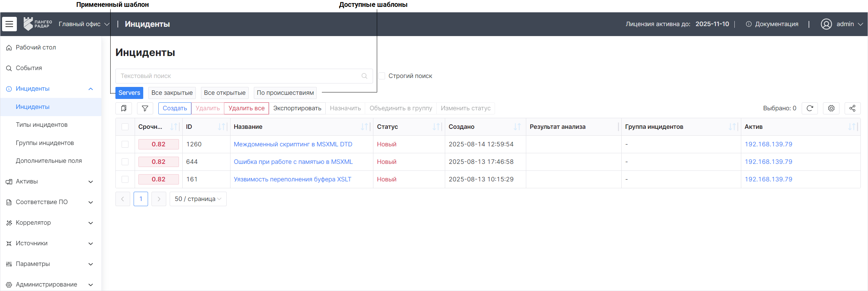The height and width of the screenshot is (291, 868).
Task: Click the share icon
Action: click(x=852, y=108)
